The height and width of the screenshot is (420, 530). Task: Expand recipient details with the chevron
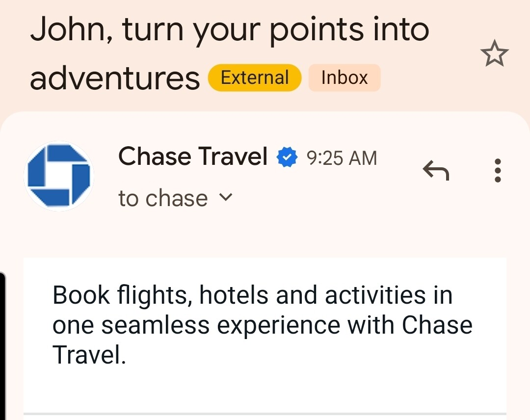point(225,197)
